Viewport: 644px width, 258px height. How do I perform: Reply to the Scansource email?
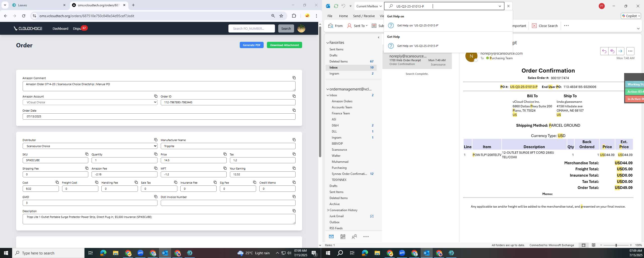604,51
